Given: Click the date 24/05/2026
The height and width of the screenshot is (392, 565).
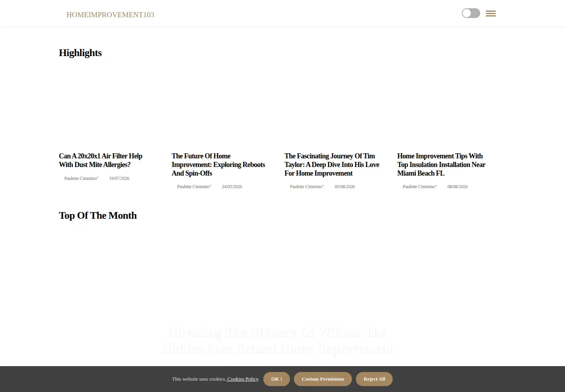Looking at the screenshot, I should [232, 187].
